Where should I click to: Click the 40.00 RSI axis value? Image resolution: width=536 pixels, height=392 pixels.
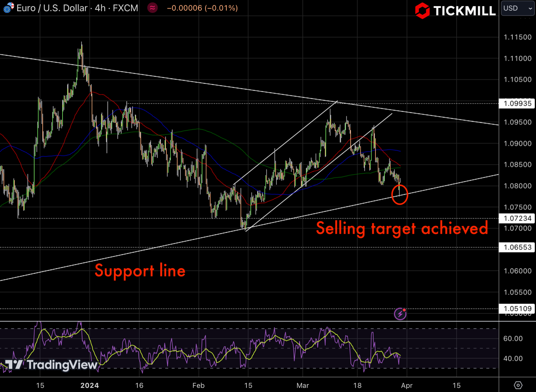pos(513,359)
